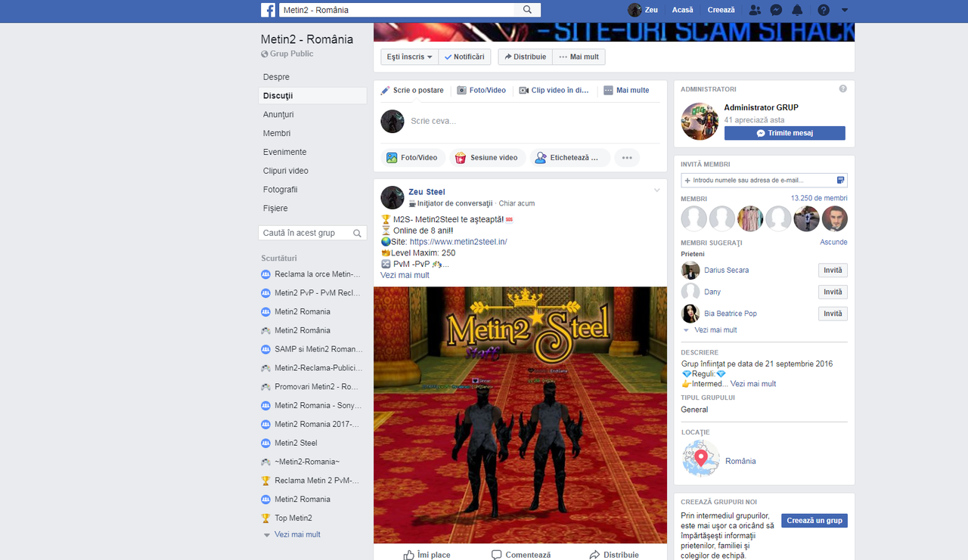This screenshot has width=968, height=560.
Task: Select the Scrie o postare tab
Action: (412, 91)
